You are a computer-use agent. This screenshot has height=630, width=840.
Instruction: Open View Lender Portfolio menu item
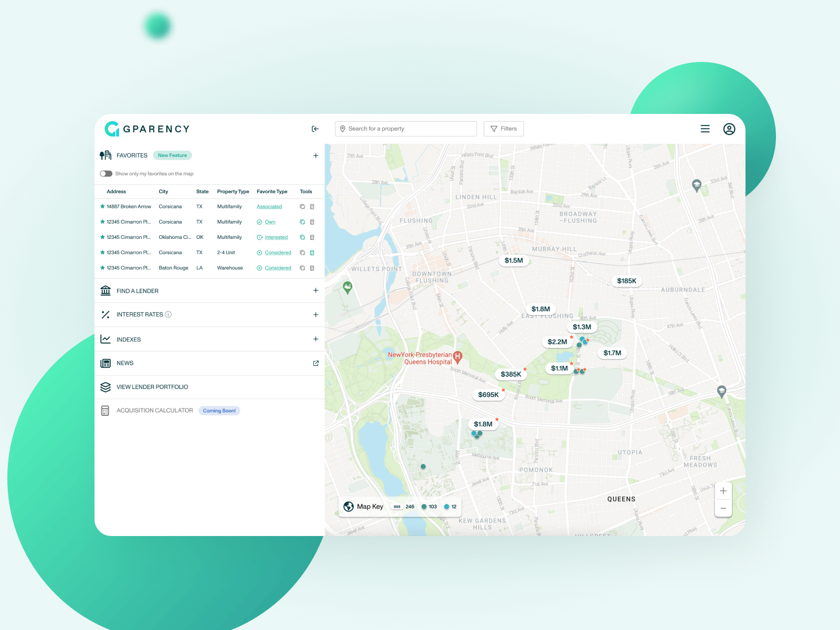click(152, 387)
